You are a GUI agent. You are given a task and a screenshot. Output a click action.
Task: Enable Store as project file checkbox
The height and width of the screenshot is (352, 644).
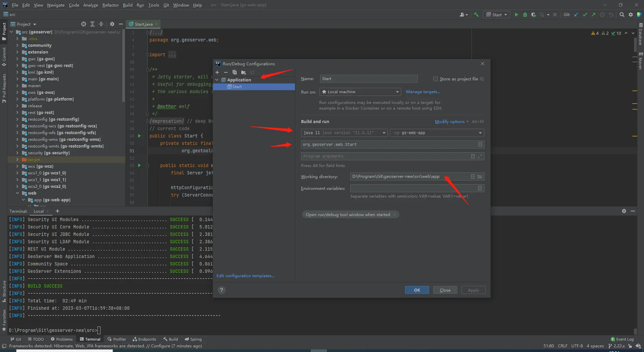(435, 79)
